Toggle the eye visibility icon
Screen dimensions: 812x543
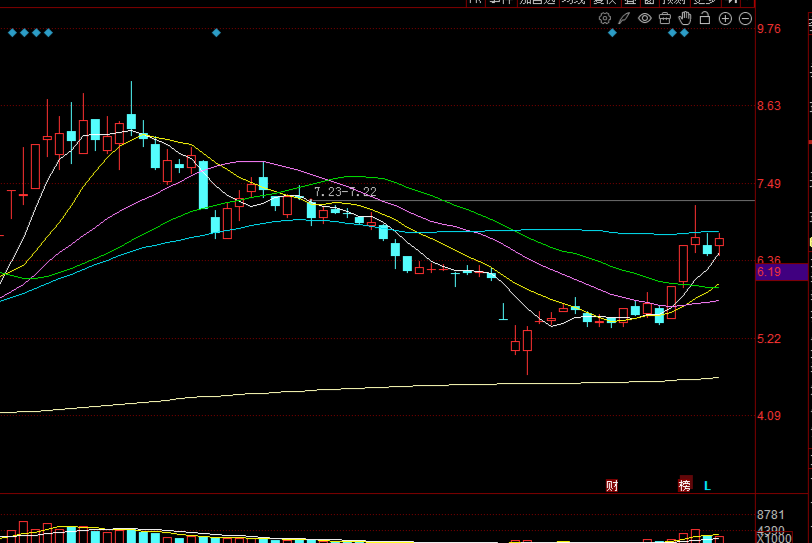click(x=644, y=19)
